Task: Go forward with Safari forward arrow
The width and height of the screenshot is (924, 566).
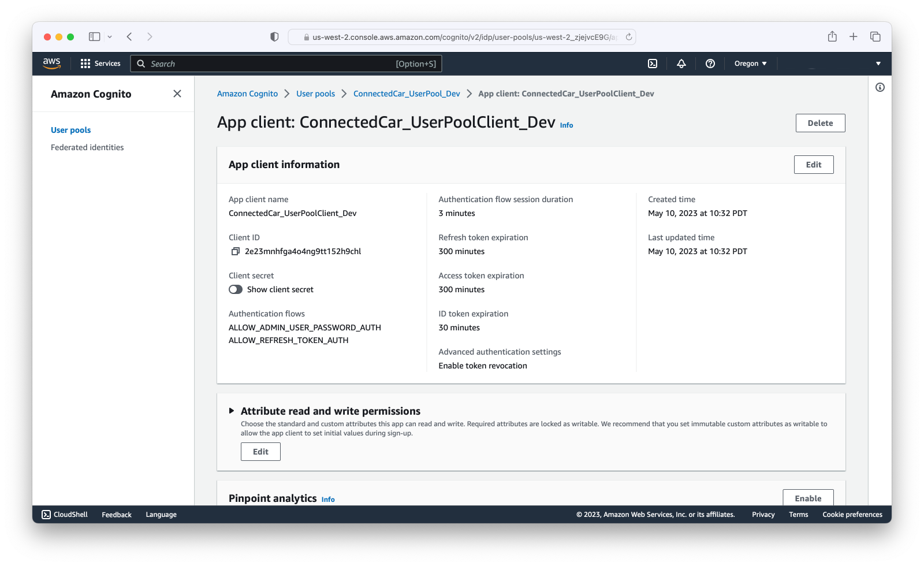Action: click(150, 36)
